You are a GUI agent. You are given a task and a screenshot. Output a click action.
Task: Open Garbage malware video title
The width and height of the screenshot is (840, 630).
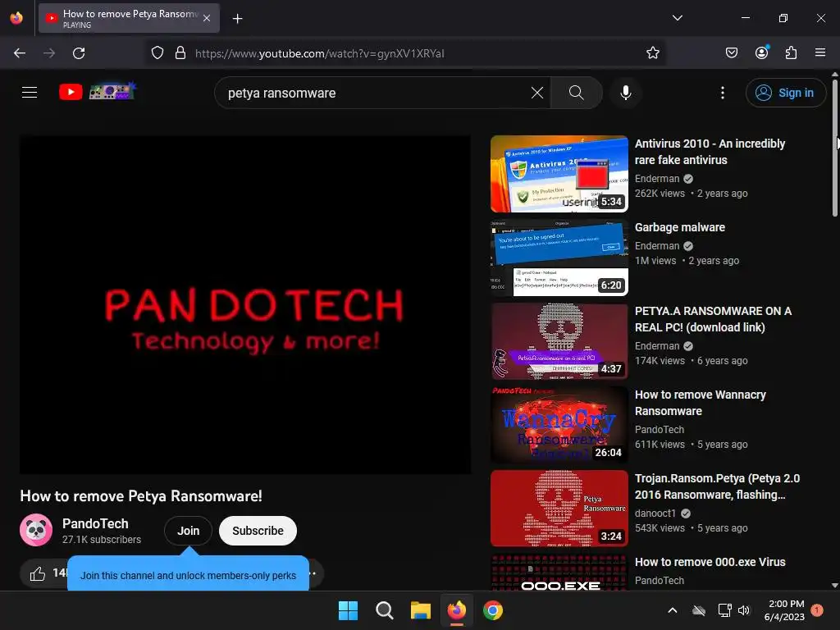tap(680, 227)
